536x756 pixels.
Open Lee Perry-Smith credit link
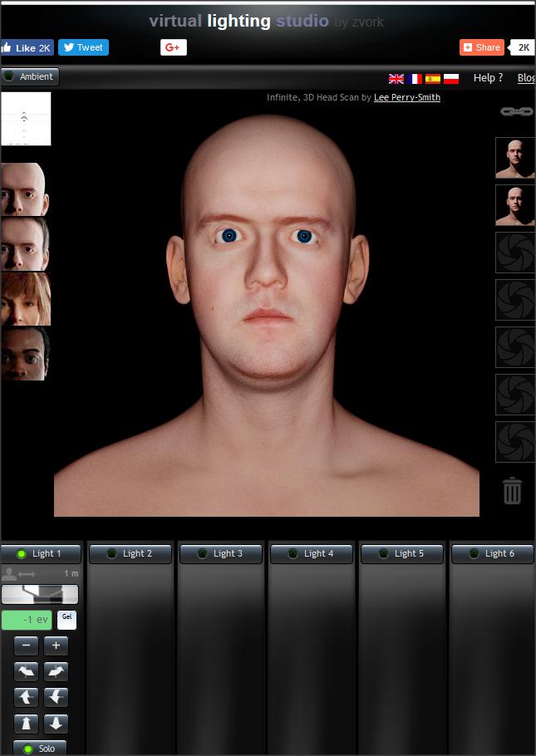click(x=407, y=97)
